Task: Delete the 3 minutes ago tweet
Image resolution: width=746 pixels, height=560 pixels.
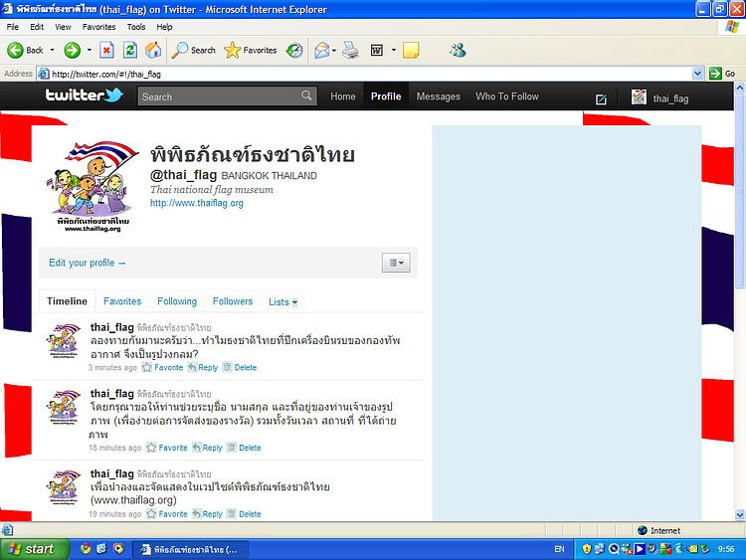Action: click(x=240, y=367)
